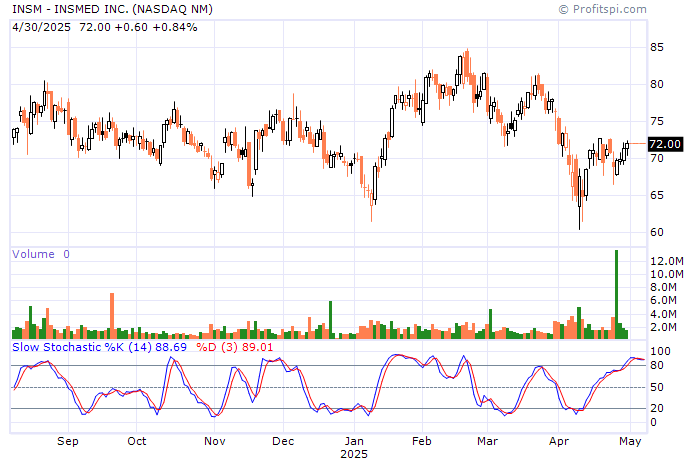Click the 75 price axis label

[x=657, y=121]
